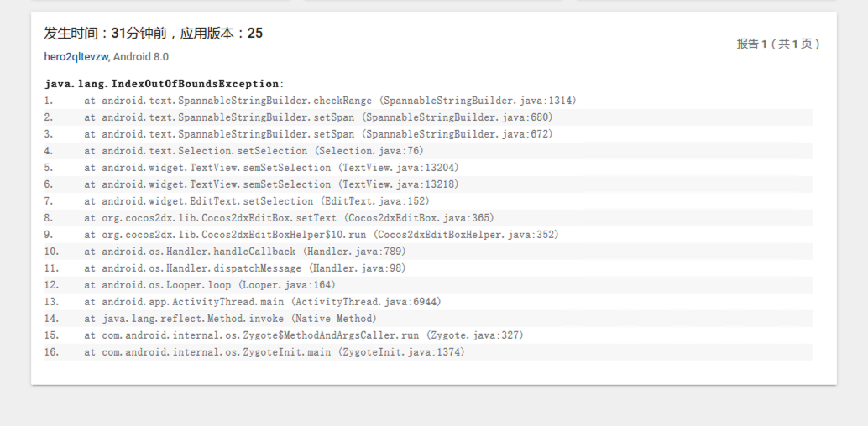Select the ZygoteInit.main stack line
Viewport: 868px width, 426px height.
[274, 352]
